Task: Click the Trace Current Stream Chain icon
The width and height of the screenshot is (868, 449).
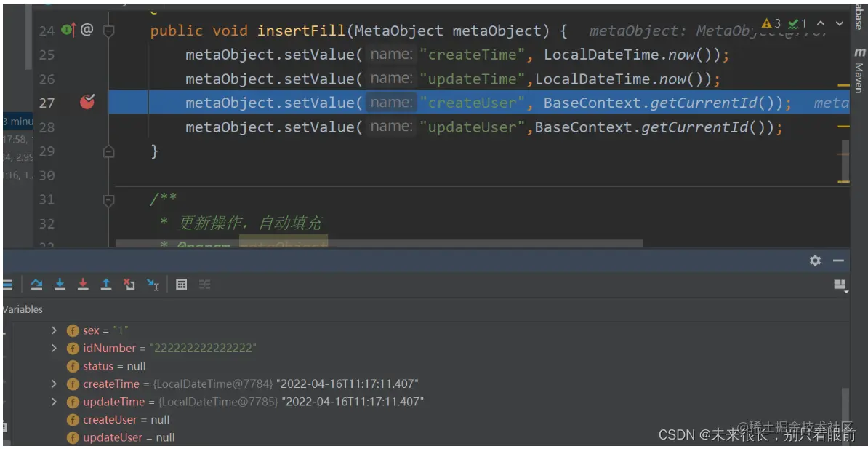Action: point(205,285)
